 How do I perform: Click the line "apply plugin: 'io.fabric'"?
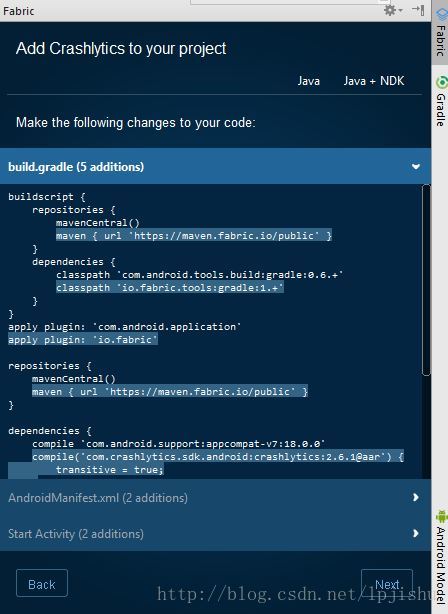point(83,340)
